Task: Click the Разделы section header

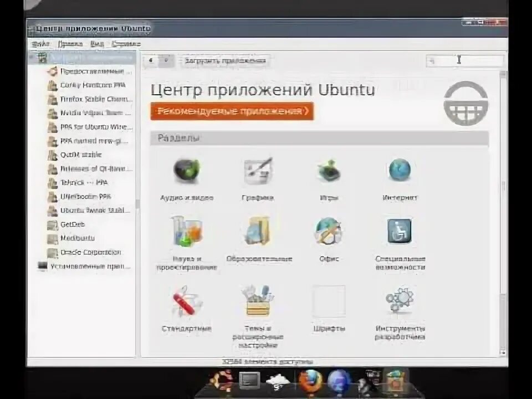Action: [x=319, y=138]
